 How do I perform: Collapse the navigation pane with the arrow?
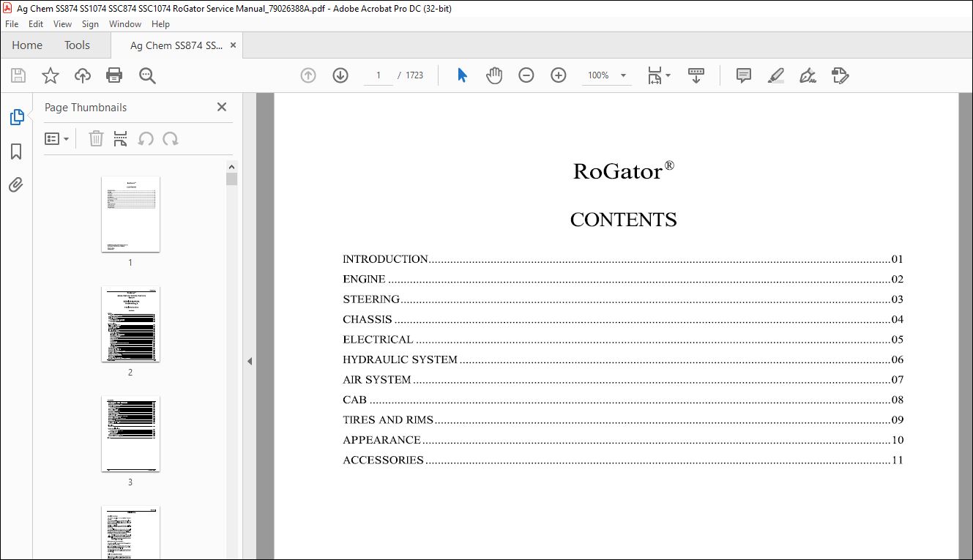(x=249, y=361)
